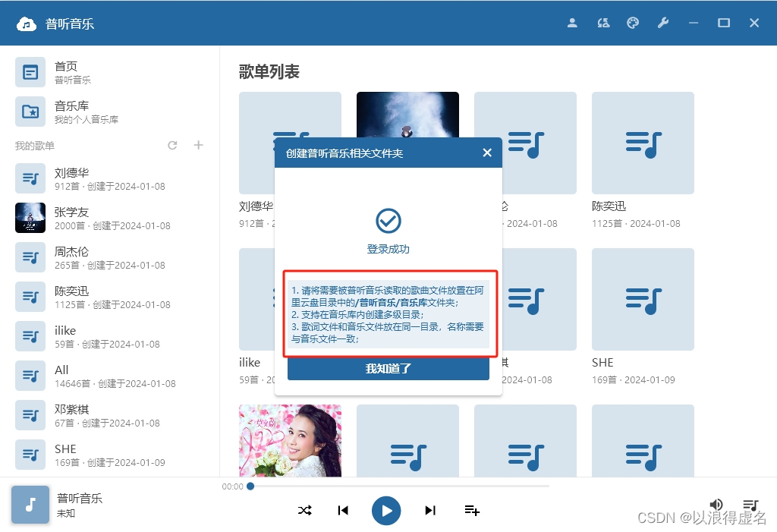The image size is (777, 532).
Task: Open the ilike playlist card in grid
Action: coord(256,300)
